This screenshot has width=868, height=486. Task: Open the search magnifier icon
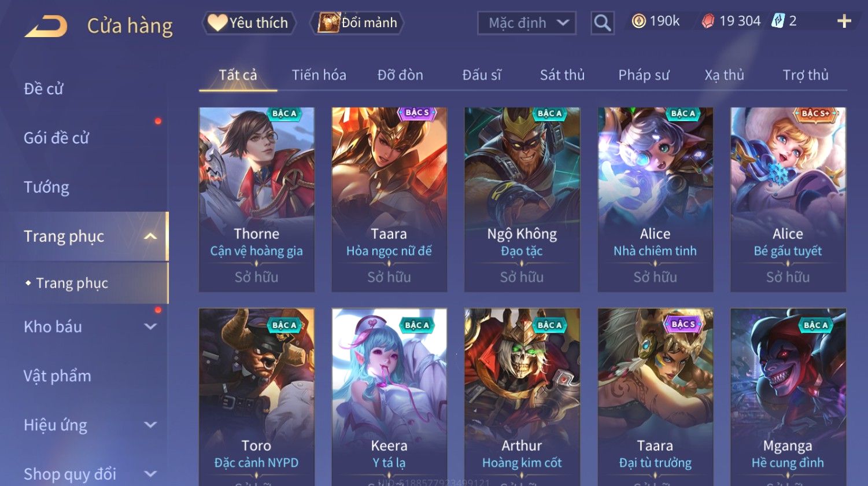click(602, 23)
